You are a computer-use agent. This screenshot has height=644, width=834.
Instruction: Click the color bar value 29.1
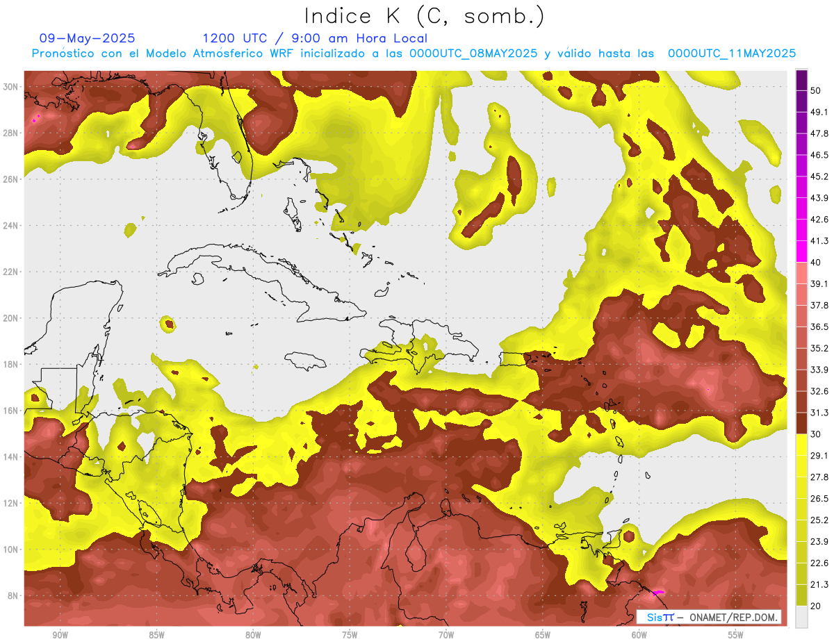click(x=820, y=455)
